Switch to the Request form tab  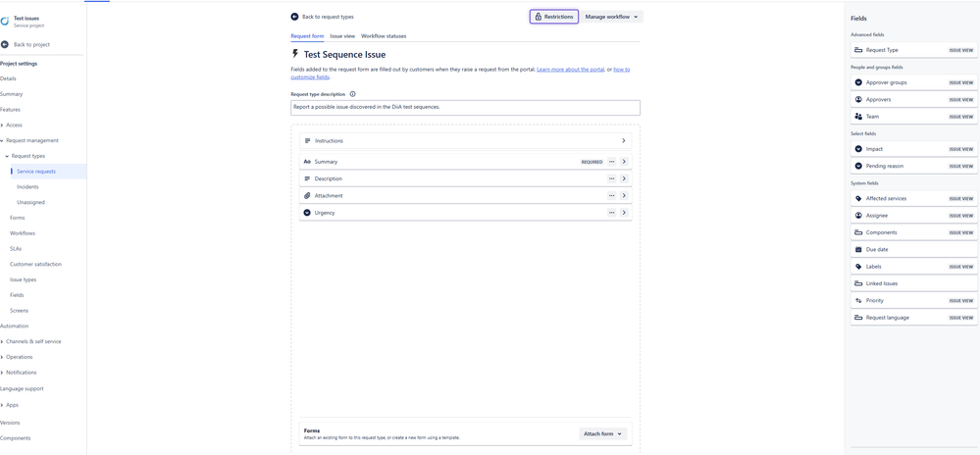click(x=307, y=36)
